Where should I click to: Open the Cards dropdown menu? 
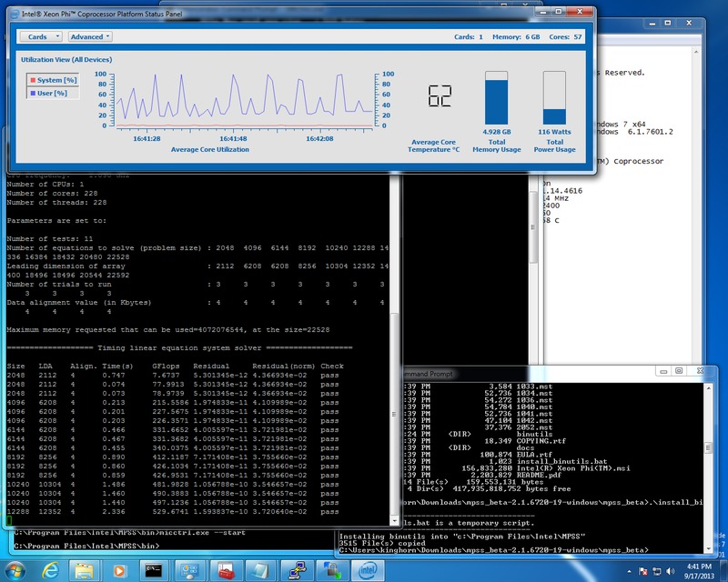[x=39, y=36]
